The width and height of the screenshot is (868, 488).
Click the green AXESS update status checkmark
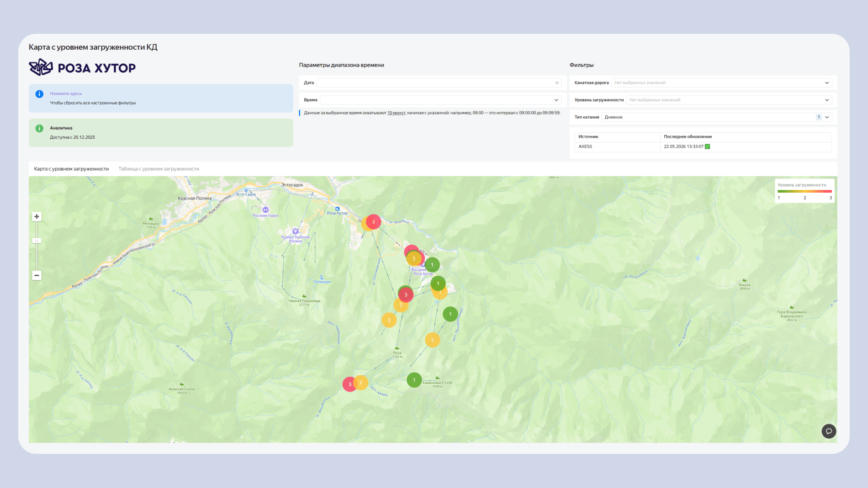[x=708, y=147]
